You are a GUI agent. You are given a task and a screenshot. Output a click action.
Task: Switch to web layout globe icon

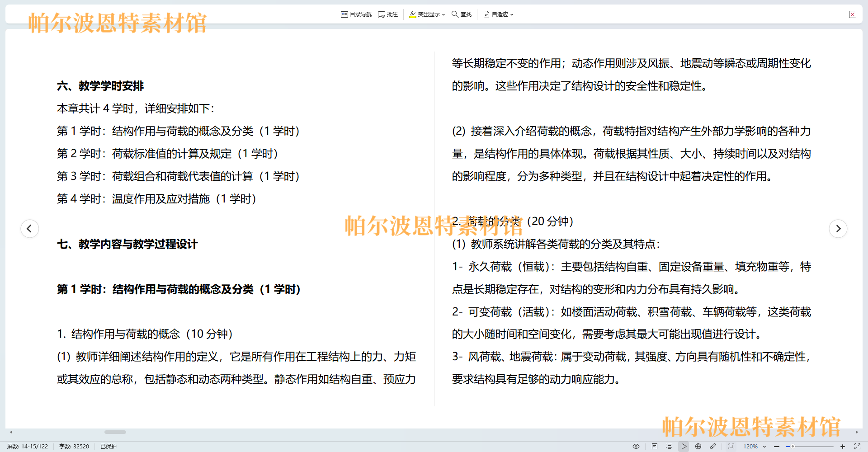pos(698,446)
